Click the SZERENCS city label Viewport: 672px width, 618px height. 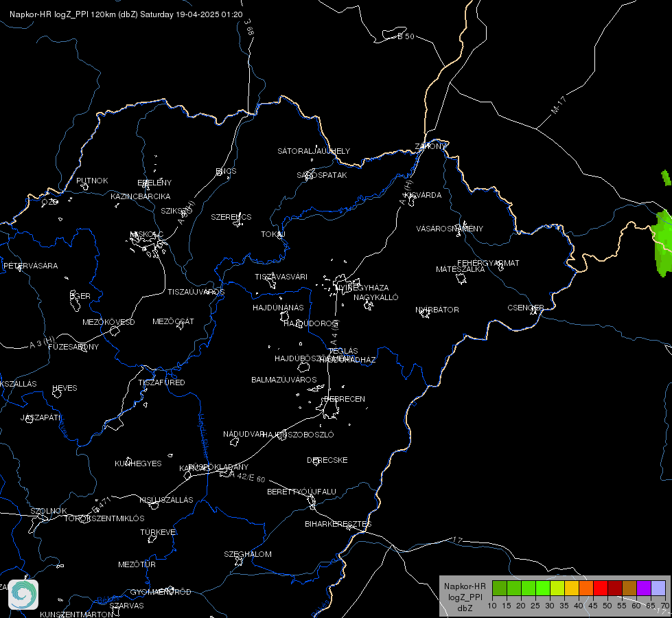pyautogui.click(x=231, y=217)
